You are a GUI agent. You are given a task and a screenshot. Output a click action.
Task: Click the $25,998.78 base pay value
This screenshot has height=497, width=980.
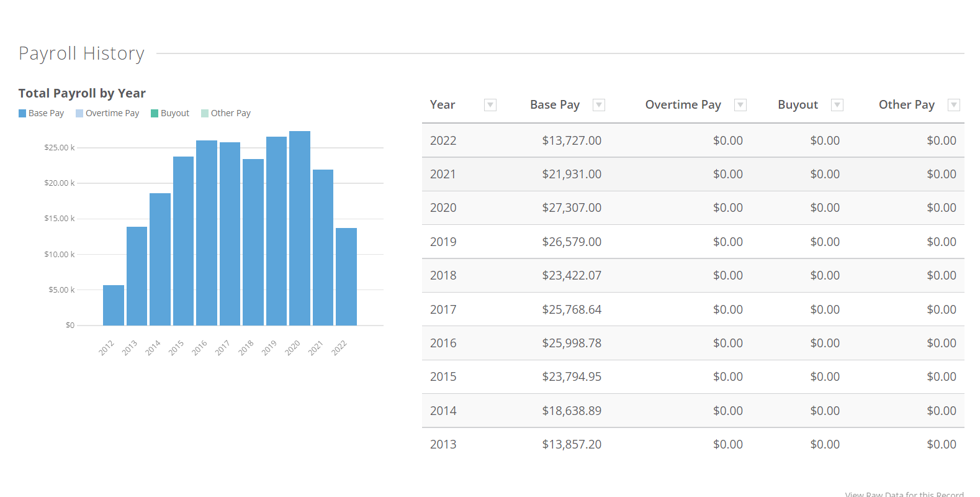[572, 343]
